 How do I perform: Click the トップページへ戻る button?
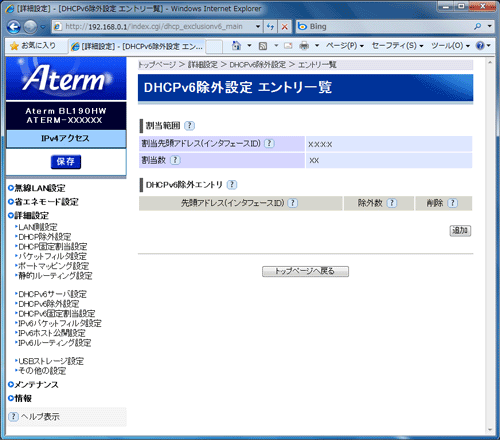(x=305, y=271)
